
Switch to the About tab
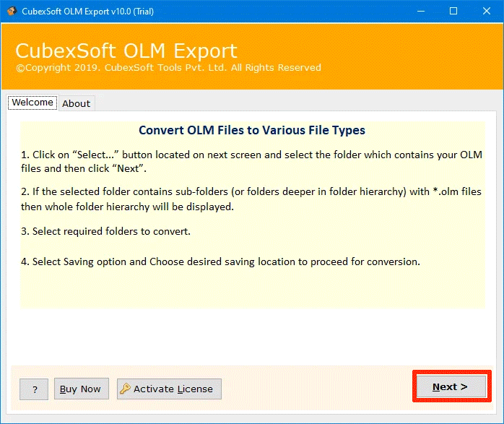pos(77,103)
